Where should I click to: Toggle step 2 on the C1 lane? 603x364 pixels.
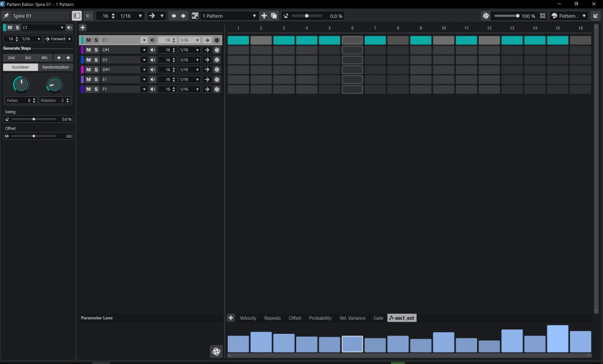coord(261,40)
